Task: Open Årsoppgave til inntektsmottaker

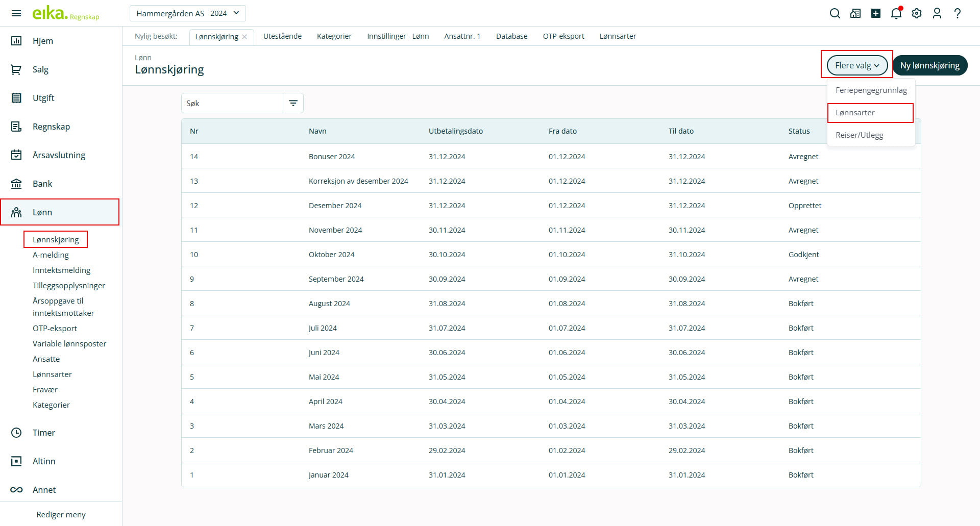Action: [63, 307]
